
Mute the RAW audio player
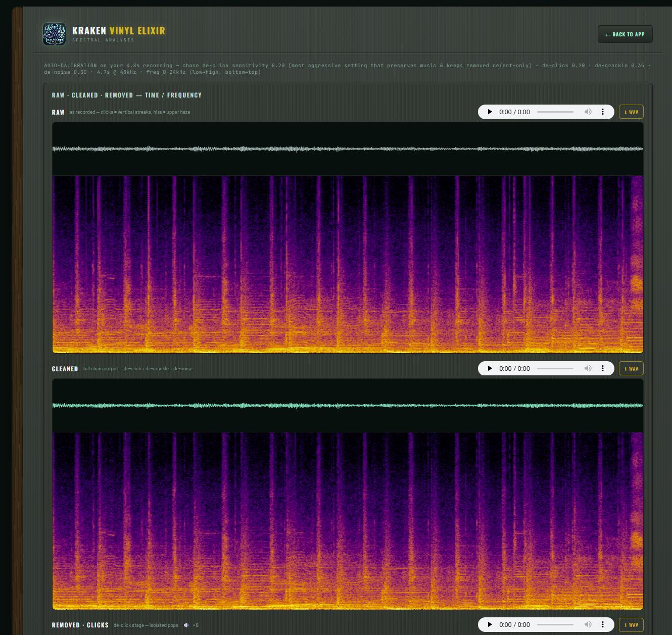(588, 112)
